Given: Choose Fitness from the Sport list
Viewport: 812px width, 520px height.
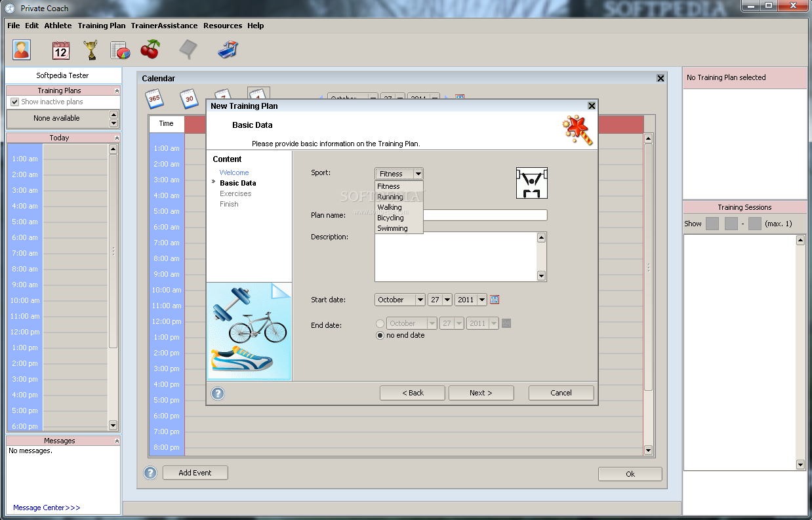Looking at the screenshot, I should [x=399, y=186].
